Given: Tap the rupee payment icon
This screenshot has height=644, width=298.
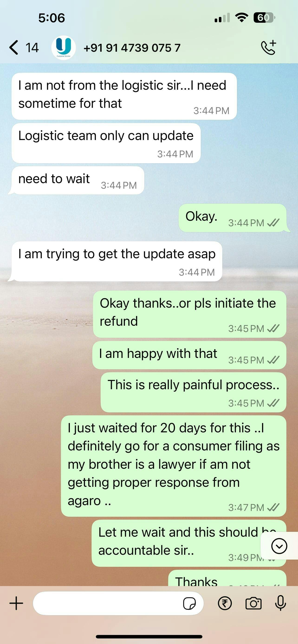Looking at the screenshot, I should point(225,603).
